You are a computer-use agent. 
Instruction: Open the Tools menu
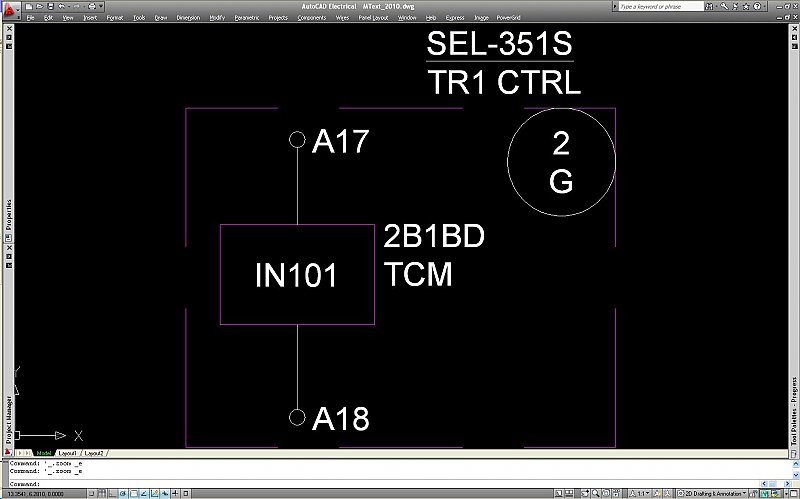click(139, 18)
